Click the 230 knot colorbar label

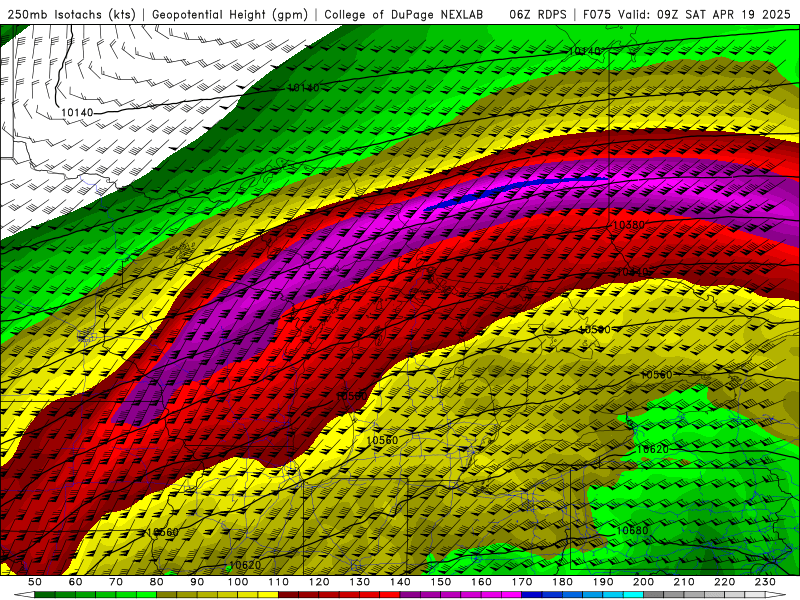point(765,582)
